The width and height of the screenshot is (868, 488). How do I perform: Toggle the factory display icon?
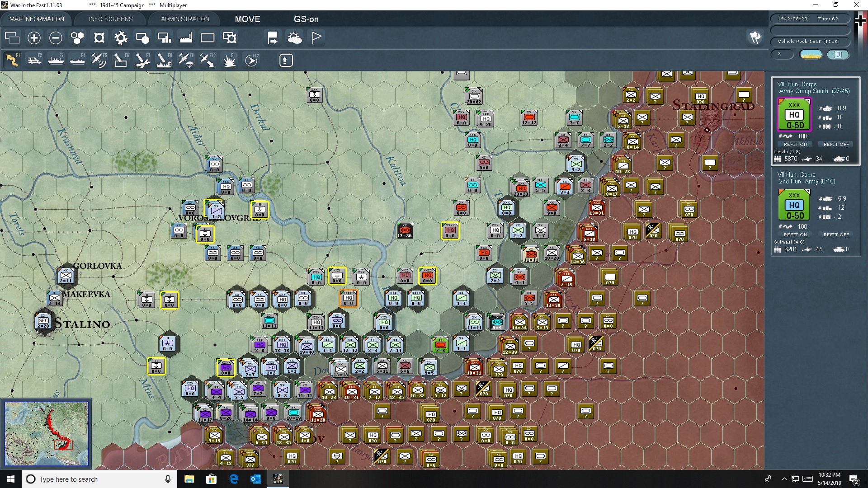[186, 38]
